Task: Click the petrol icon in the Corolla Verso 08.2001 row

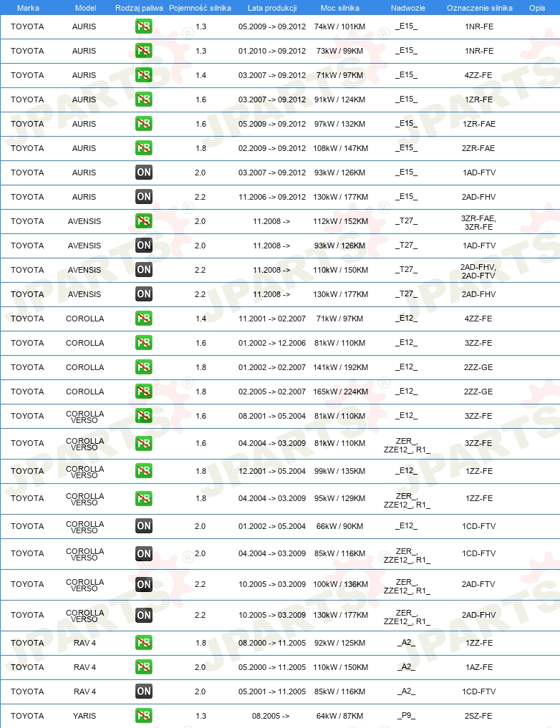Action: (144, 415)
